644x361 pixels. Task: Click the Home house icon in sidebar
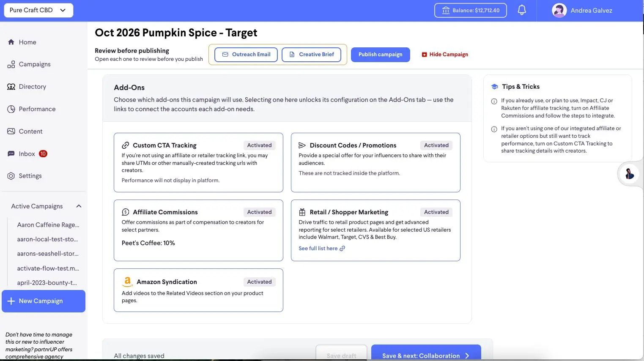coord(11,42)
